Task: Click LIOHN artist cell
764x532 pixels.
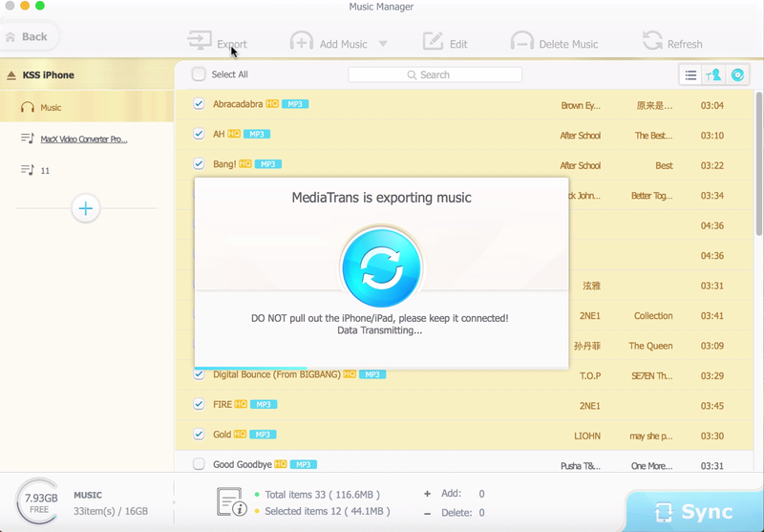Action: [x=587, y=436]
